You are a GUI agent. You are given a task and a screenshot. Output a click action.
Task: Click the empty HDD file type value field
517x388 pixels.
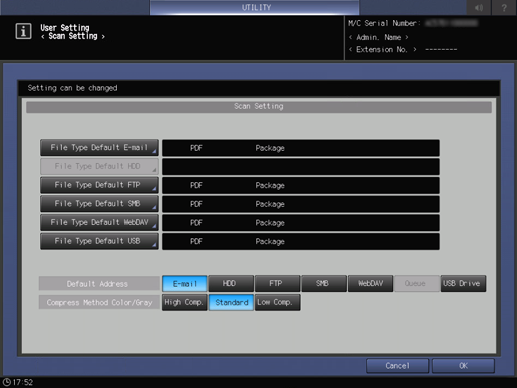pos(301,167)
